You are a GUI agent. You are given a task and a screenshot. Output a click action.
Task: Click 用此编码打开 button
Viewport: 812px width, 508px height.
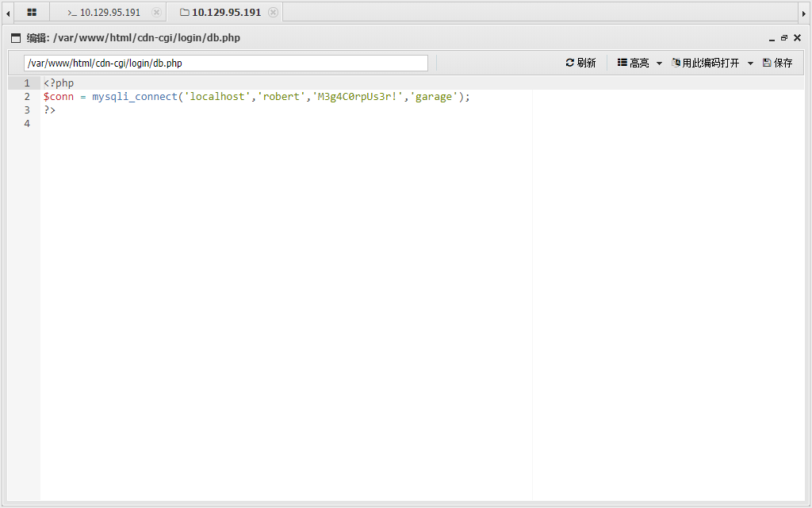click(x=705, y=63)
